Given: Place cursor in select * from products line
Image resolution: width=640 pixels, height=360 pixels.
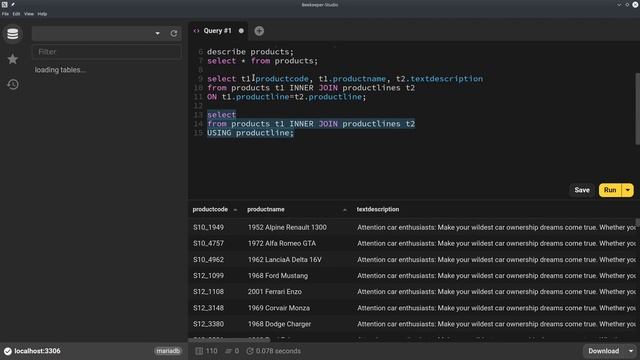Looking at the screenshot, I should coord(262,61).
